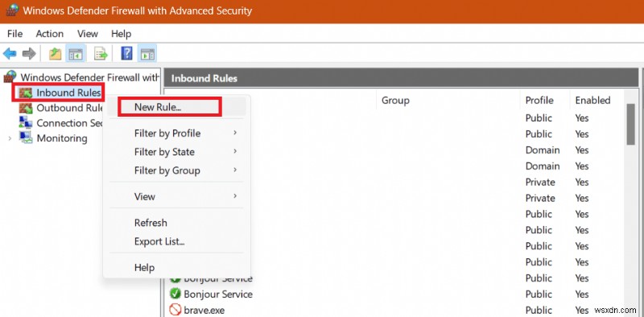Click the brave.exe rule name
The width and height of the screenshot is (644, 317).
click(204, 310)
